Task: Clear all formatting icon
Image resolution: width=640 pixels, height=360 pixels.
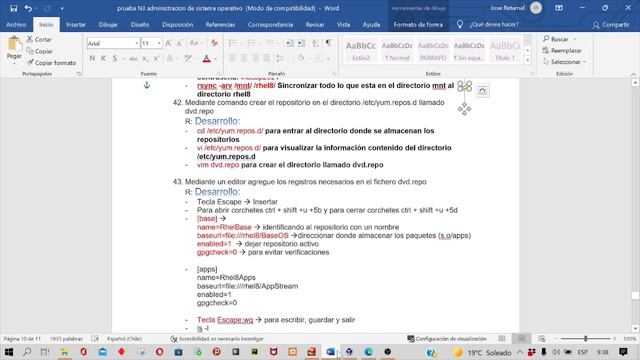Action: (x=214, y=43)
